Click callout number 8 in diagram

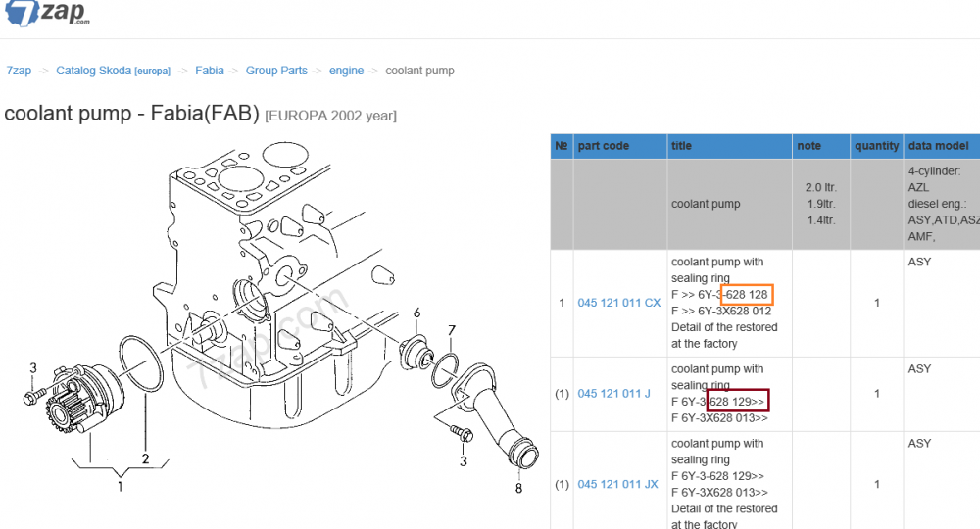pyautogui.click(x=518, y=488)
